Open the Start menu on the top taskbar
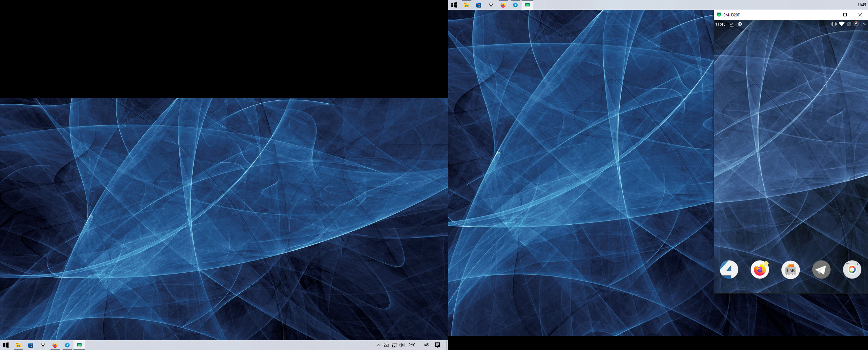868x350 pixels. (454, 5)
